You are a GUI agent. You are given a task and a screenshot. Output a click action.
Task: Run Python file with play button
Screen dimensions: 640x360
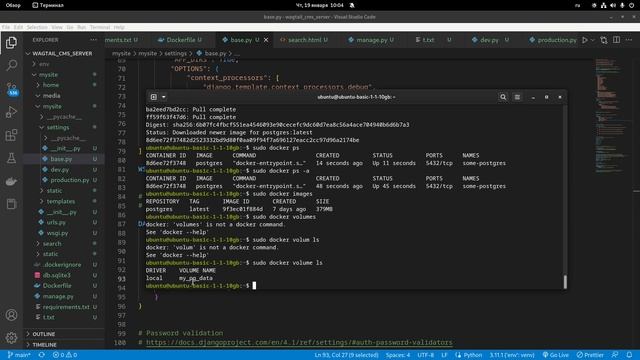585,40
